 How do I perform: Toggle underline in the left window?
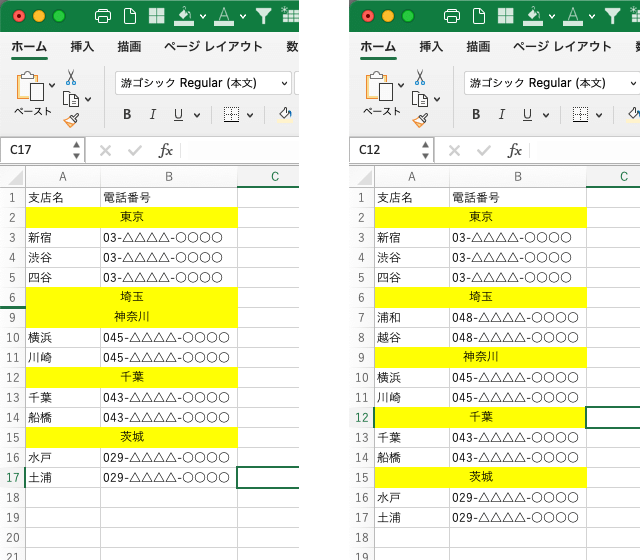(x=179, y=115)
